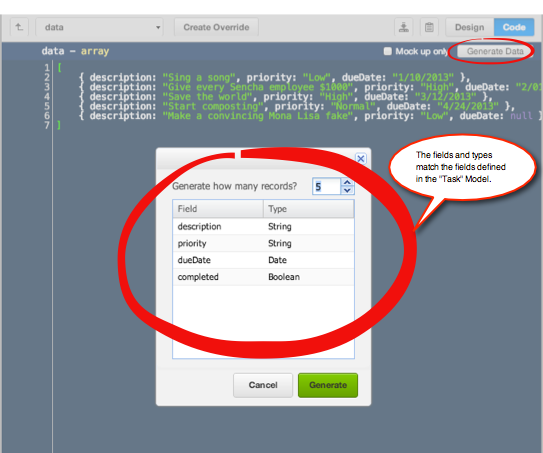The height and width of the screenshot is (453, 543).
Task: Click the Cancel button
Action: tap(263, 385)
